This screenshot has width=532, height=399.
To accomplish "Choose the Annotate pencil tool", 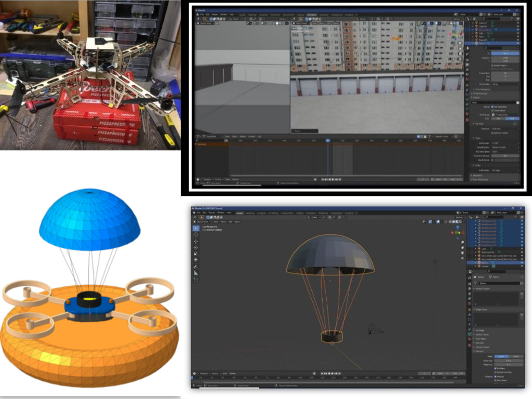I will pos(196,267).
